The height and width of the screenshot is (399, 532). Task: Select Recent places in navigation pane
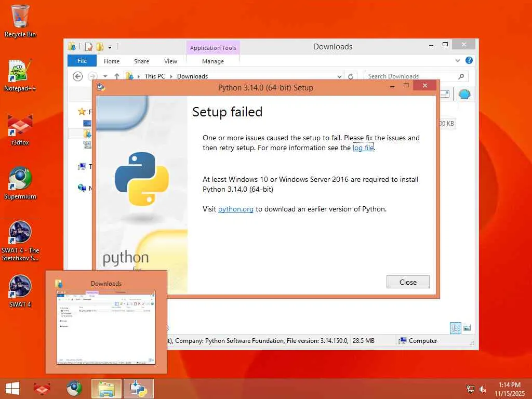[87, 144]
